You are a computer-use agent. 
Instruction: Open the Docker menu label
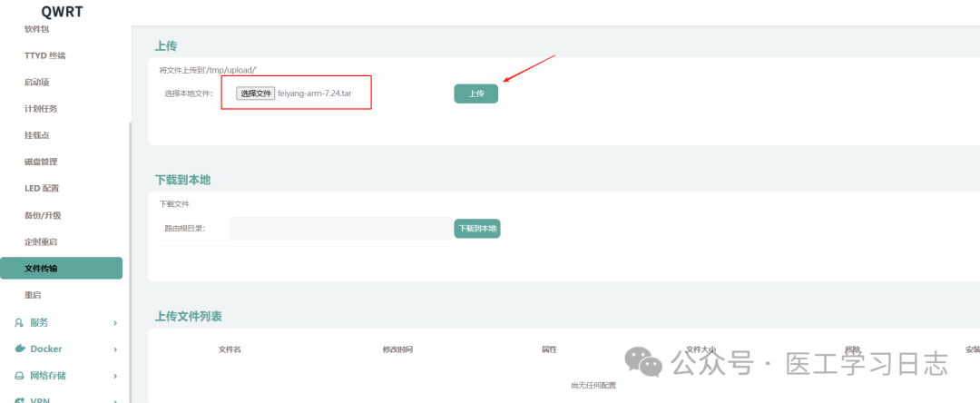[x=46, y=349]
